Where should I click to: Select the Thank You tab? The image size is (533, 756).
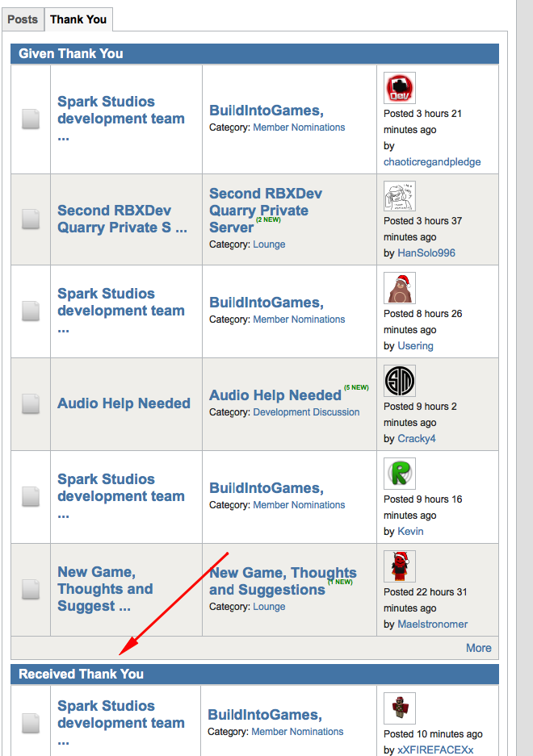pyautogui.click(x=78, y=19)
